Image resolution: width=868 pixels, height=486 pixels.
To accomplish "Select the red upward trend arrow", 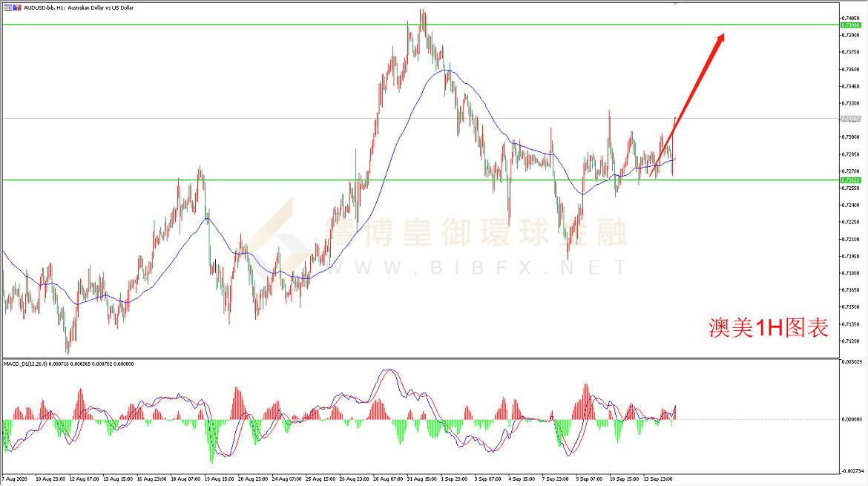I will (688, 101).
